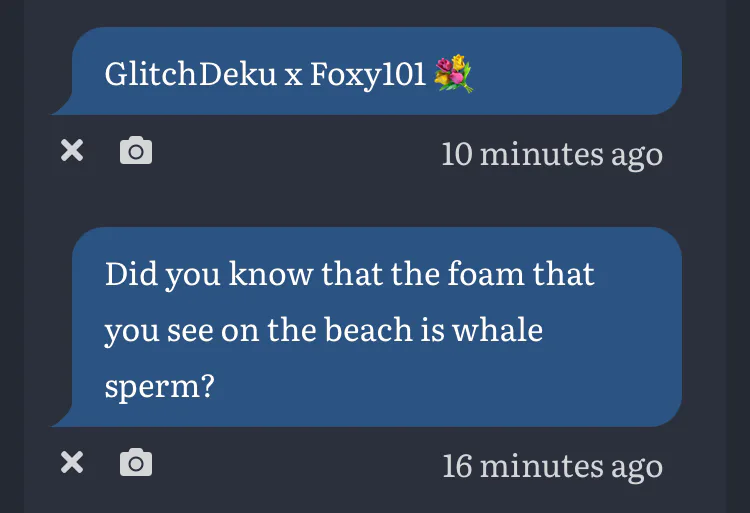Image resolution: width=750 pixels, height=513 pixels.
Task: Click the camera icon under the GlitchDeku message
Action: [x=136, y=150]
